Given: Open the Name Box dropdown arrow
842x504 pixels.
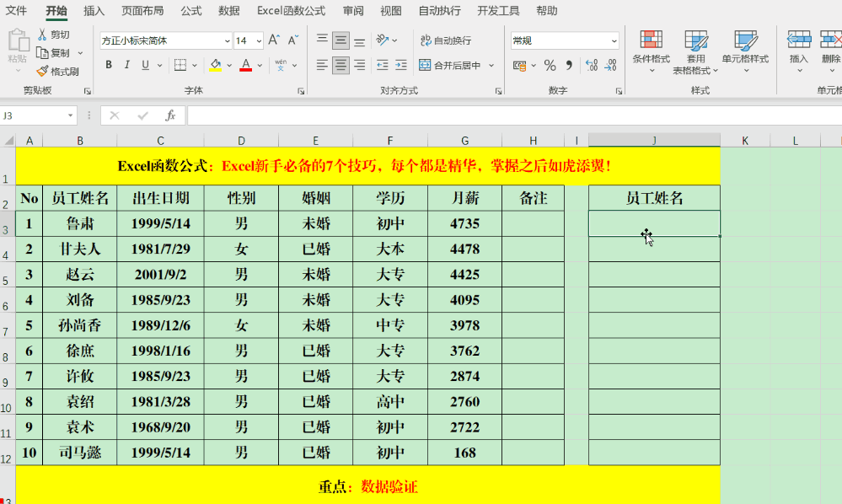Looking at the screenshot, I should [71, 115].
